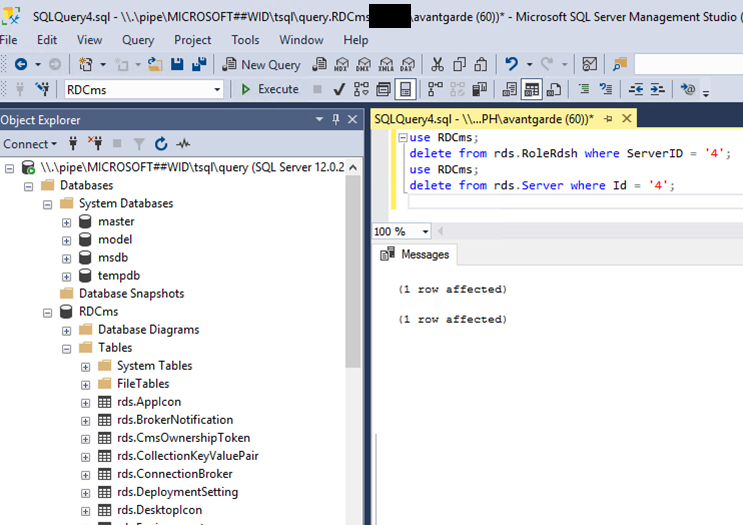Viewport: 743px width, 525px height.
Task: Click the Comment out selected lines icon
Action: (x=584, y=89)
